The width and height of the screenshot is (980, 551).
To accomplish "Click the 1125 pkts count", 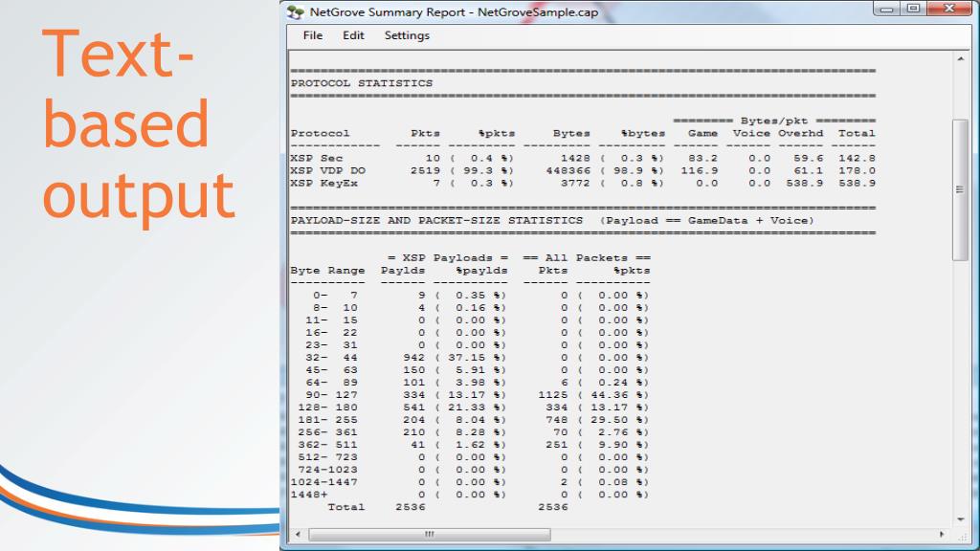I will [552, 395].
